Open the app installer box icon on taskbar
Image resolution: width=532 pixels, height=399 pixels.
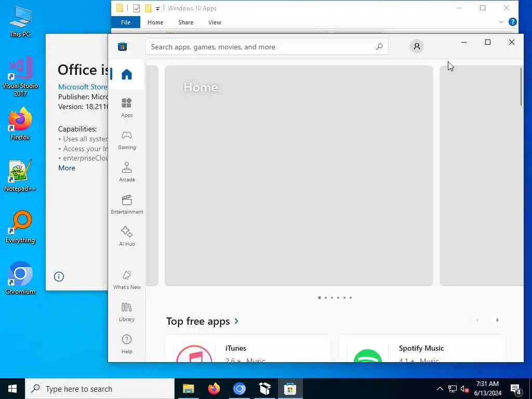click(x=264, y=389)
